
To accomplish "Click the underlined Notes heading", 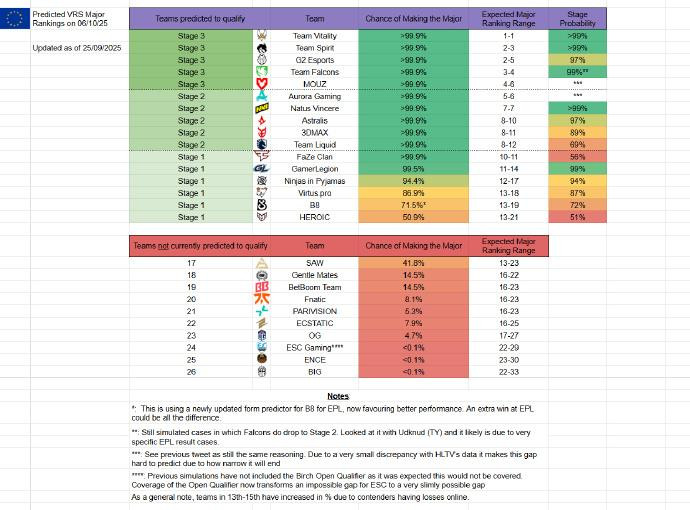I will pyautogui.click(x=338, y=396).
